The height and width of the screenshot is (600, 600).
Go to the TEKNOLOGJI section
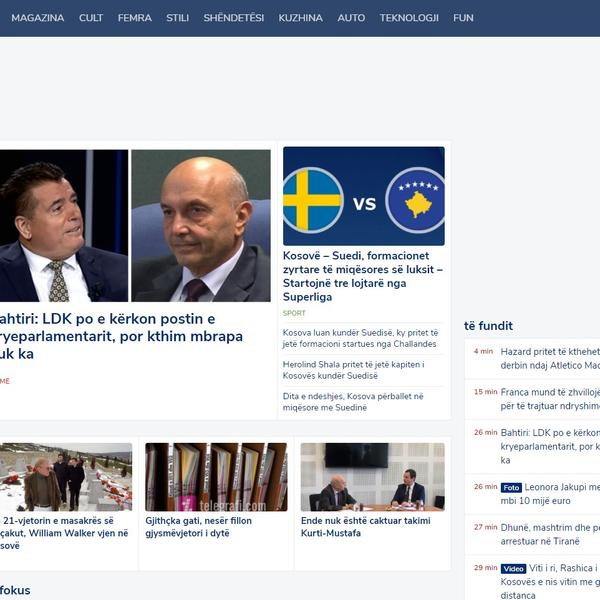click(409, 18)
